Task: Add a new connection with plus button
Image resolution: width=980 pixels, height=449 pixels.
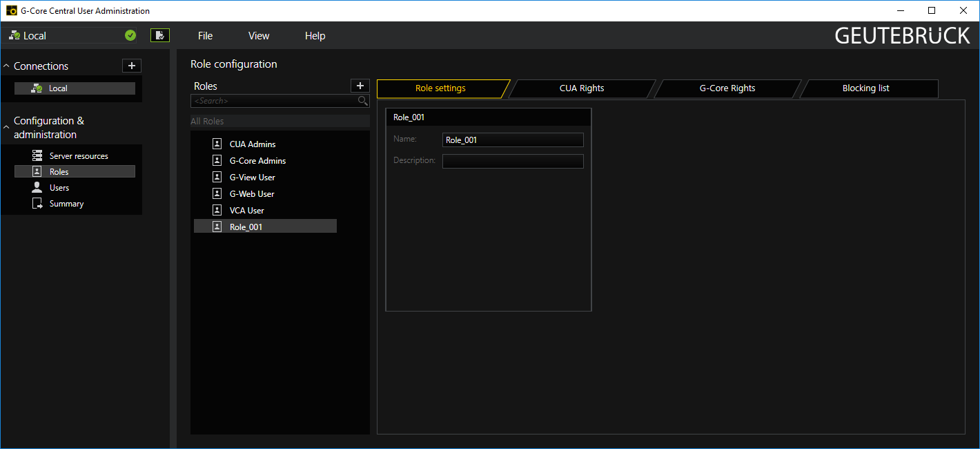Action: coord(132,66)
